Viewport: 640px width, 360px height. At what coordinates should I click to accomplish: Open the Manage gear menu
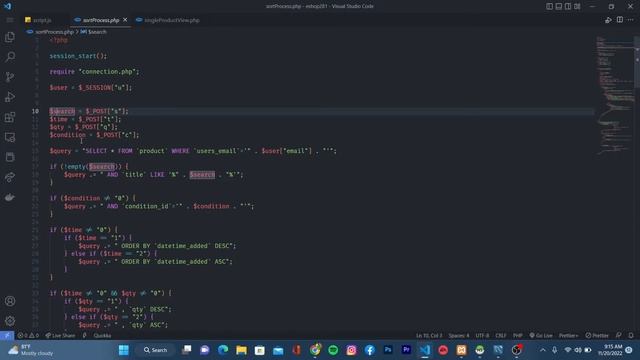tap(10, 321)
